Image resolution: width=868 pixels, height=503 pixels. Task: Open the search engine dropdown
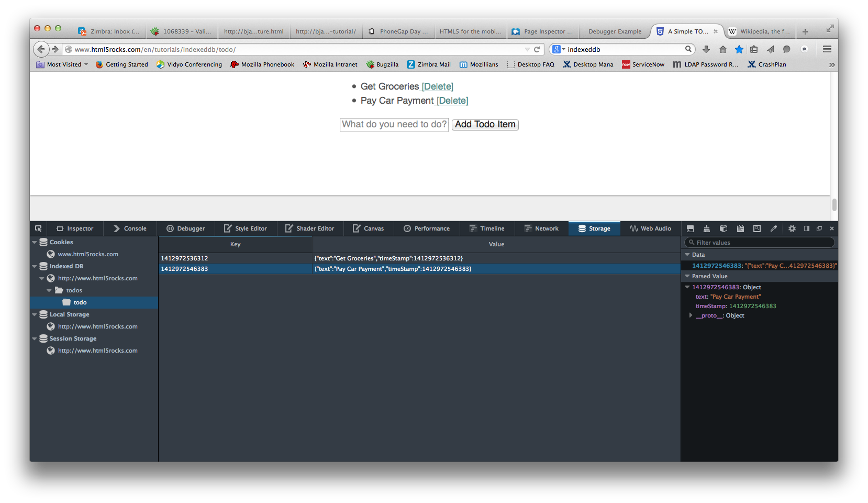(559, 49)
